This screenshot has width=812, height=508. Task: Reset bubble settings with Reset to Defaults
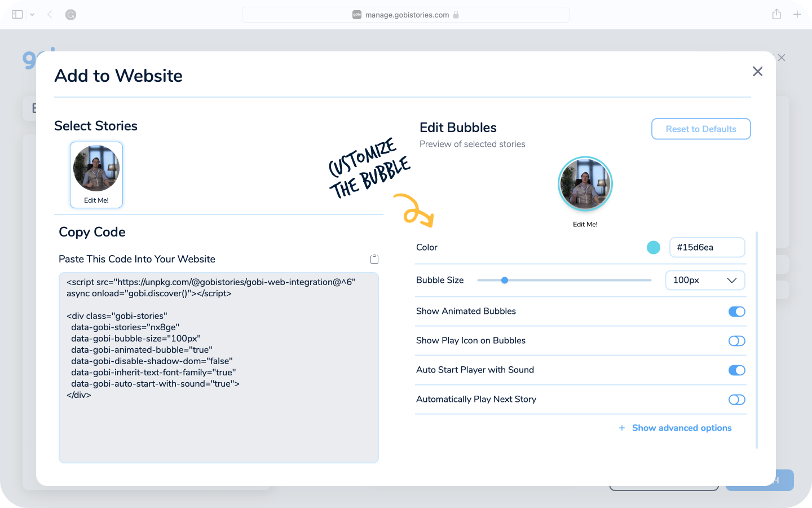[x=701, y=129]
